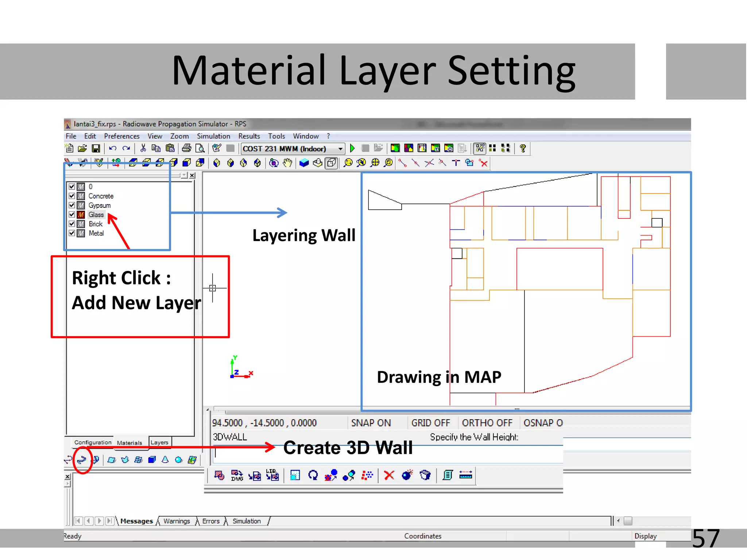Screen dimensions: 747x560
Task: Toggle the Gypsum layer checkbox
Action: tap(72, 205)
